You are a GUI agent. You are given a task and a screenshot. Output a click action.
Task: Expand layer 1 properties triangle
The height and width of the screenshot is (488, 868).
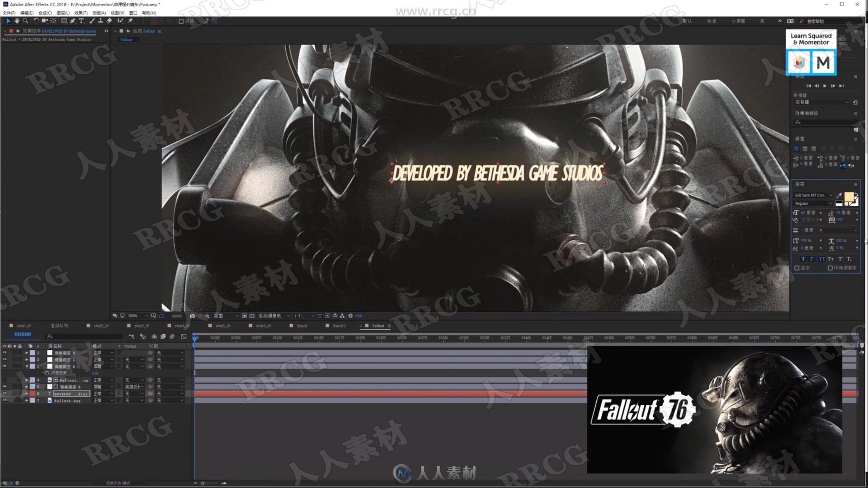[x=27, y=353]
